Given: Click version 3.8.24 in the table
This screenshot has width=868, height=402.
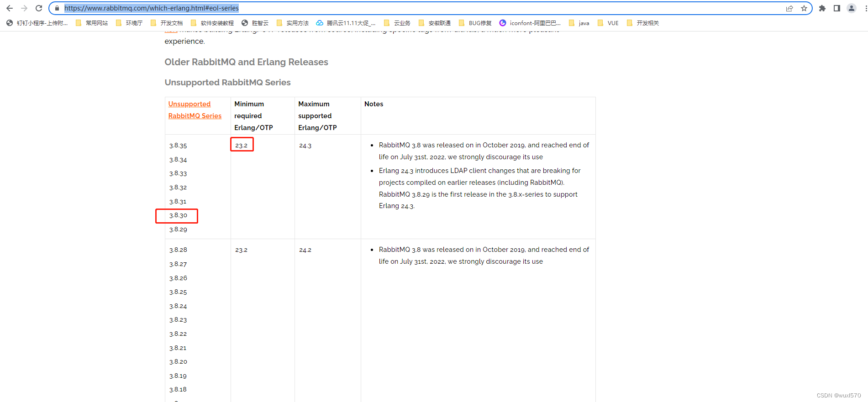Looking at the screenshot, I should [178, 306].
